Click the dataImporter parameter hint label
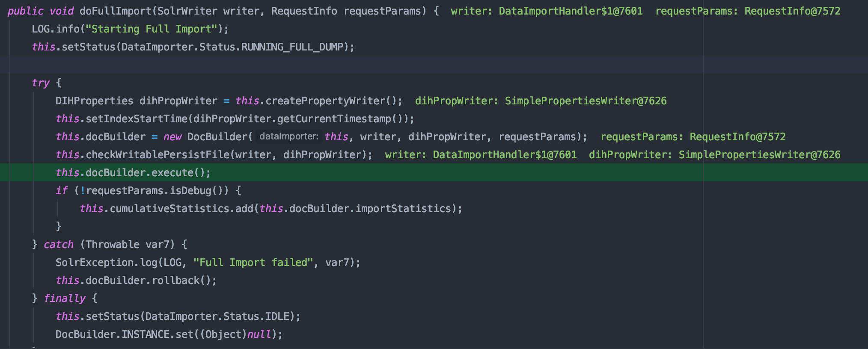The height and width of the screenshot is (349, 868). coord(289,137)
